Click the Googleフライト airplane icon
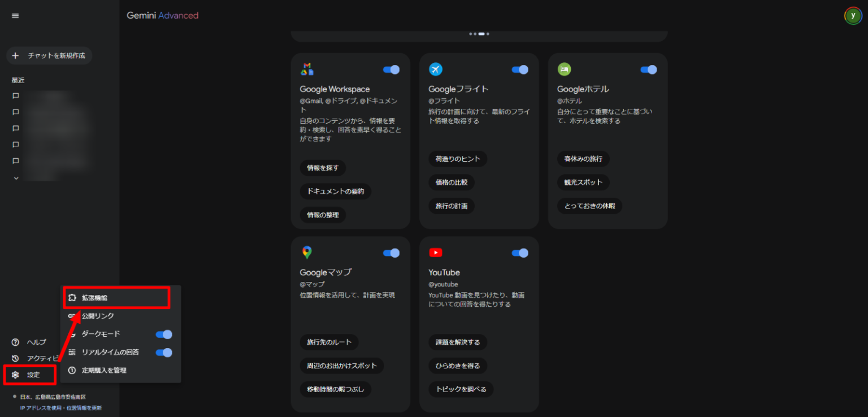This screenshot has height=417, width=868. 435,69
